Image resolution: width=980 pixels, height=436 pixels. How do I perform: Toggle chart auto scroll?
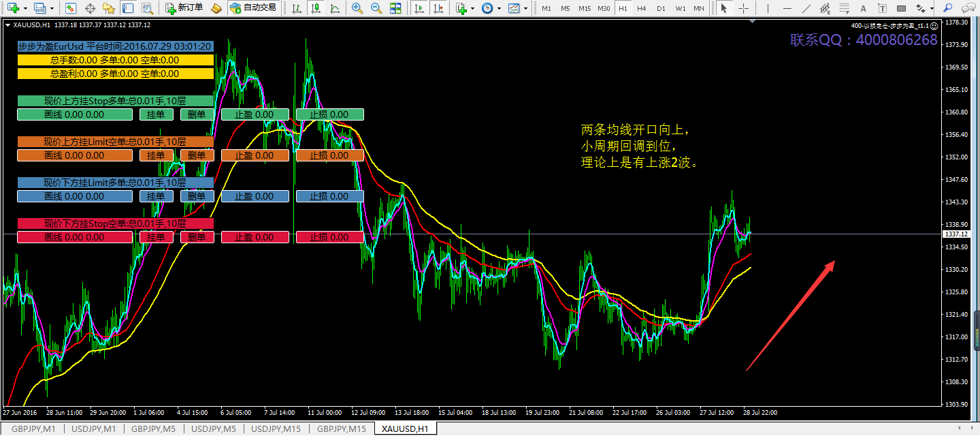(x=419, y=8)
